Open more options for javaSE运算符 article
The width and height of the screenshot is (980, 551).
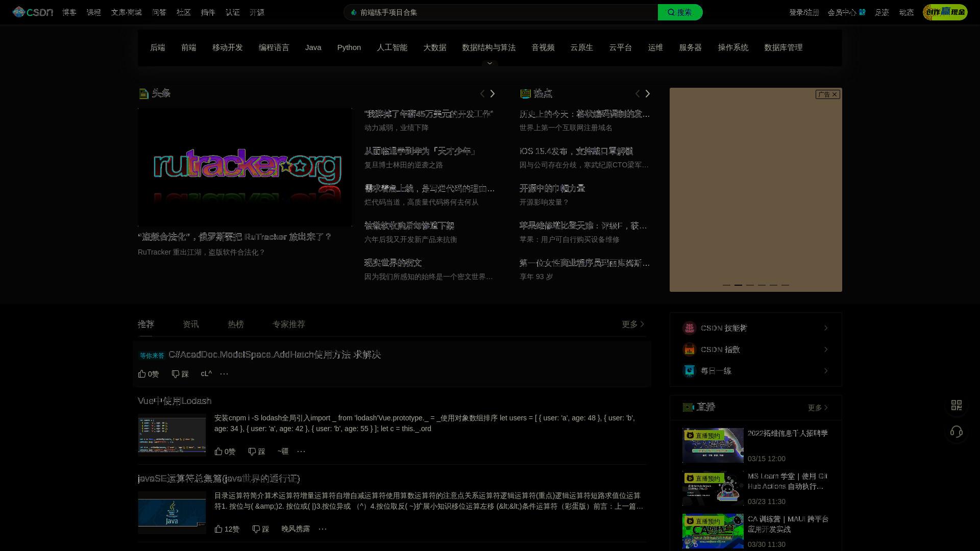pos(323,529)
